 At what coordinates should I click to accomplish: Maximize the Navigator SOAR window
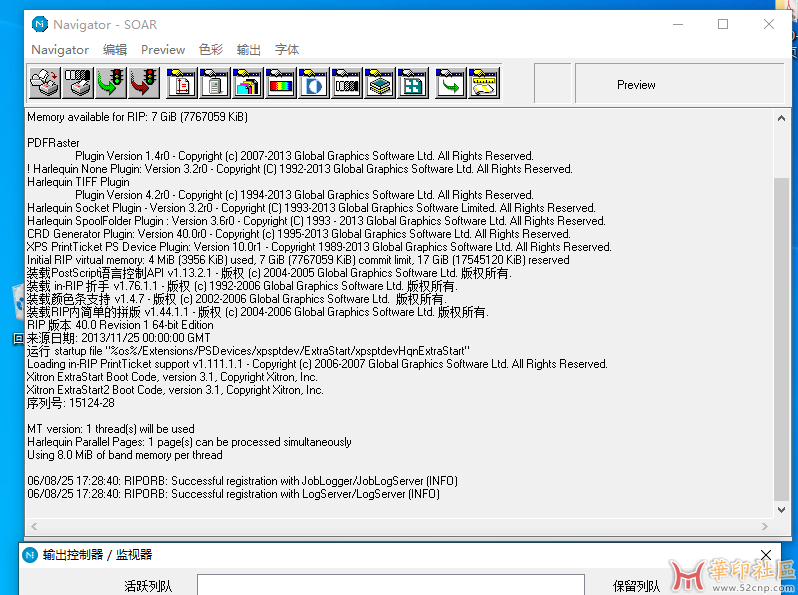tap(723, 24)
